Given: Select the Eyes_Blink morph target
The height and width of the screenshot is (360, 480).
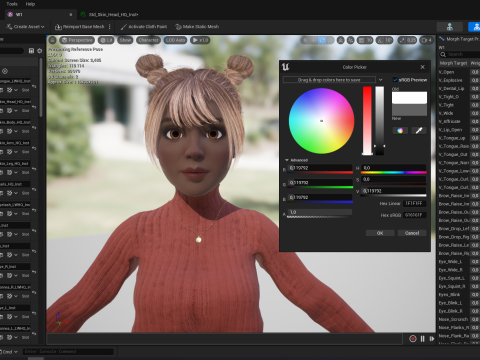Looking at the screenshot, I should (449, 295).
